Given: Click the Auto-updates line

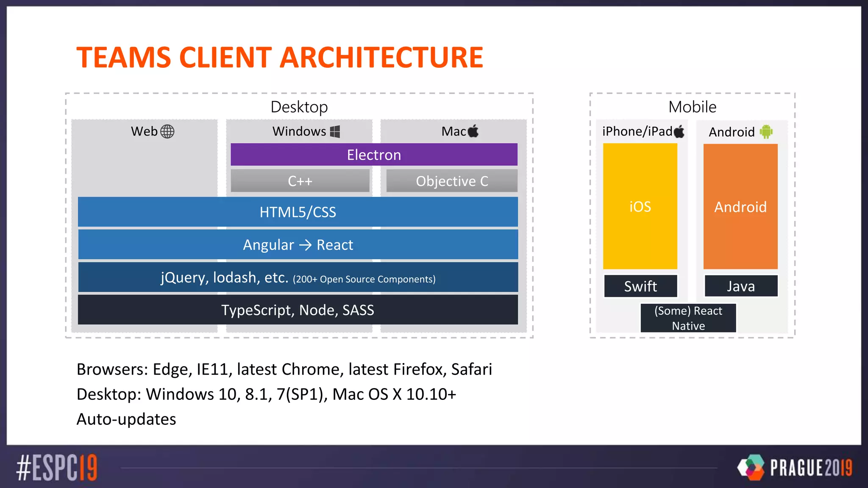Looking at the screenshot, I should tap(126, 419).
